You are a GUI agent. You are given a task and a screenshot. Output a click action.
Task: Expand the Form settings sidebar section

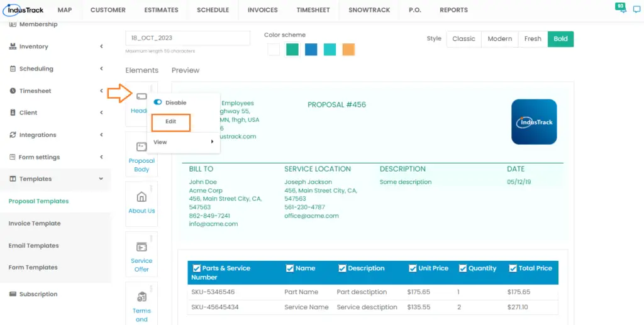[x=101, y=157]
